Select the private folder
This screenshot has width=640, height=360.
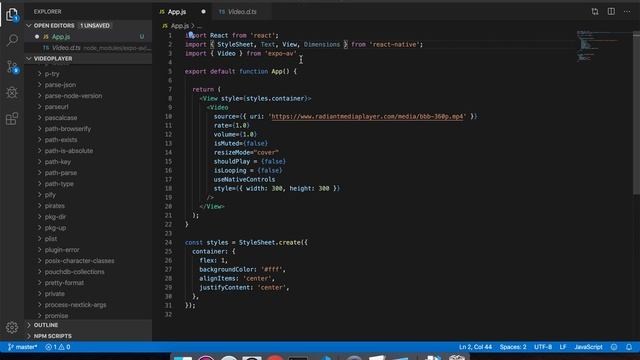tap(88, 294)
